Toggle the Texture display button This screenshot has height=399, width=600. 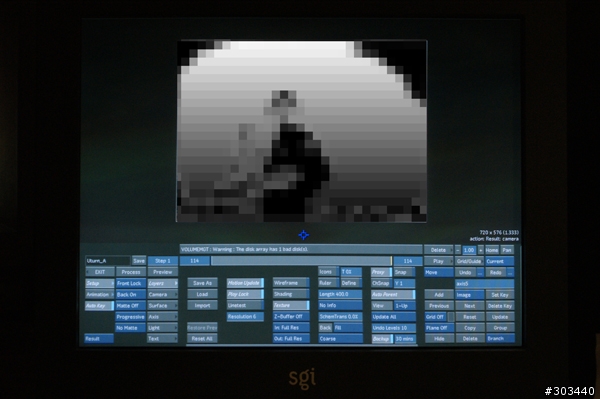pos(291,305)
